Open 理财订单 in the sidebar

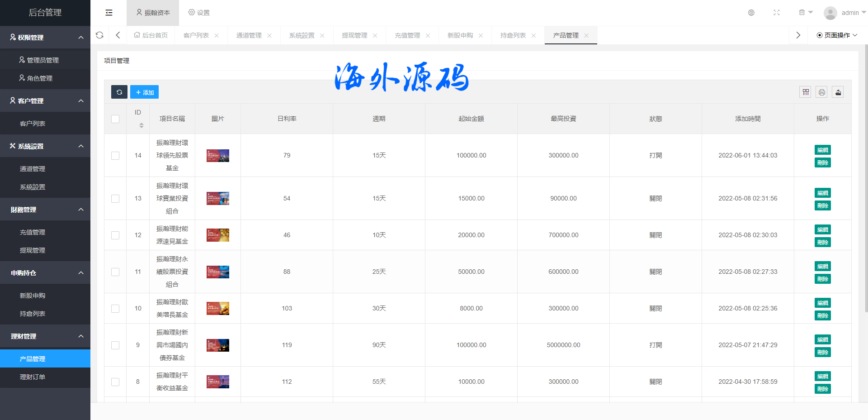click(x=33, y=377)
